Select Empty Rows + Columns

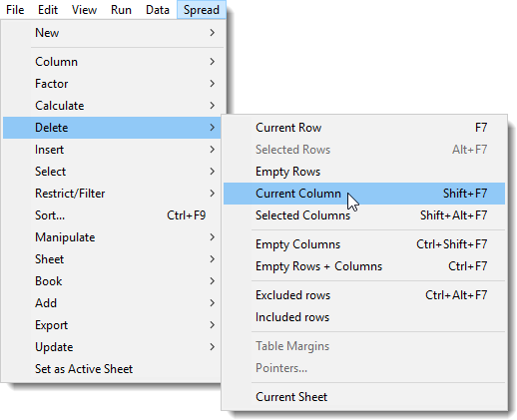pyautogui.click(x=364, y=266)
